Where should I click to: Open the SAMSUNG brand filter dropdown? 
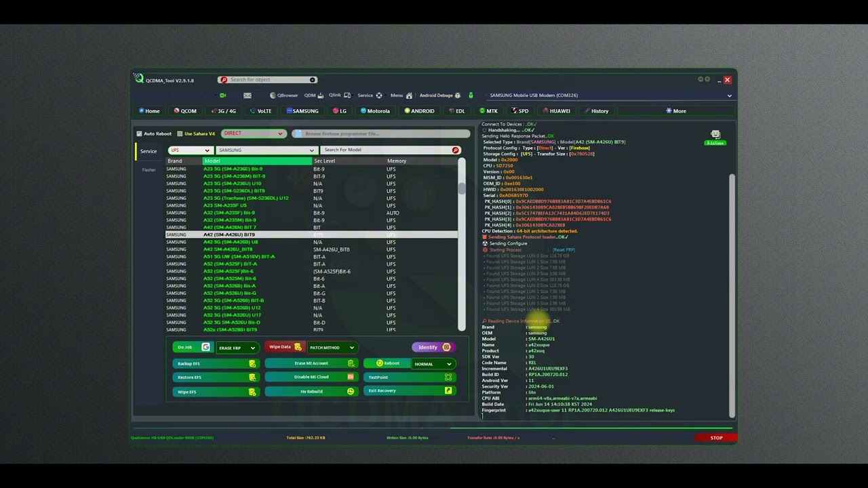(266, 150)
